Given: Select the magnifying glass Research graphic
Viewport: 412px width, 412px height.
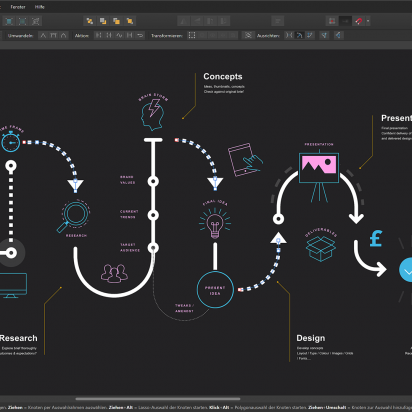Looking at the screenshot, I should click(x=73, y=216).
